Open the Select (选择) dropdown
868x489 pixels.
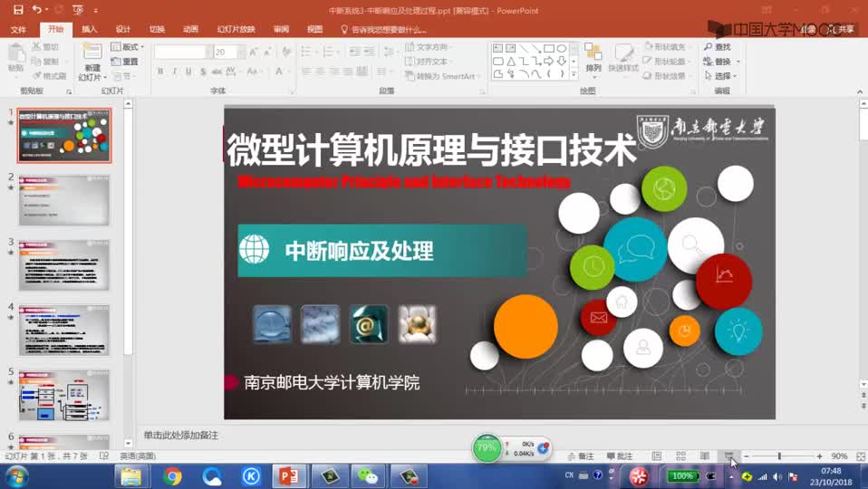[720, 76]
